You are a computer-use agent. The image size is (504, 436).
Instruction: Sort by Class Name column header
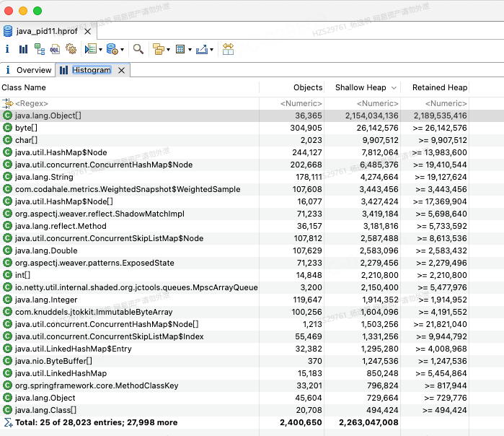pyautogui.click(x=130, y=87)
